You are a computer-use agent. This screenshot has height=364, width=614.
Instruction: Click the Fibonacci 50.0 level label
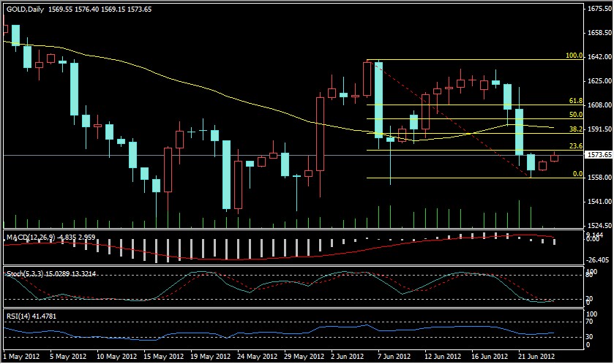(575, 115)
